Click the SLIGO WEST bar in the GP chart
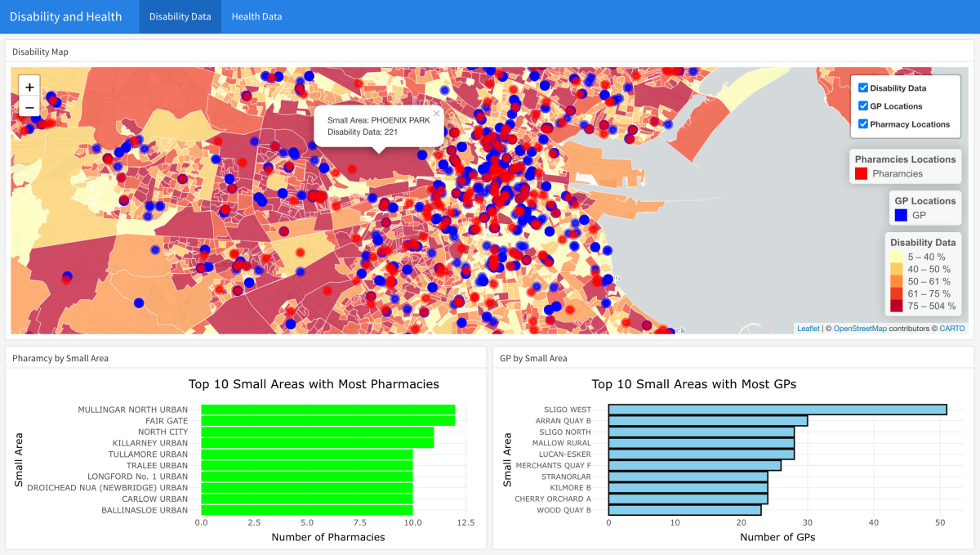The image size is (980, 555). 776,409
